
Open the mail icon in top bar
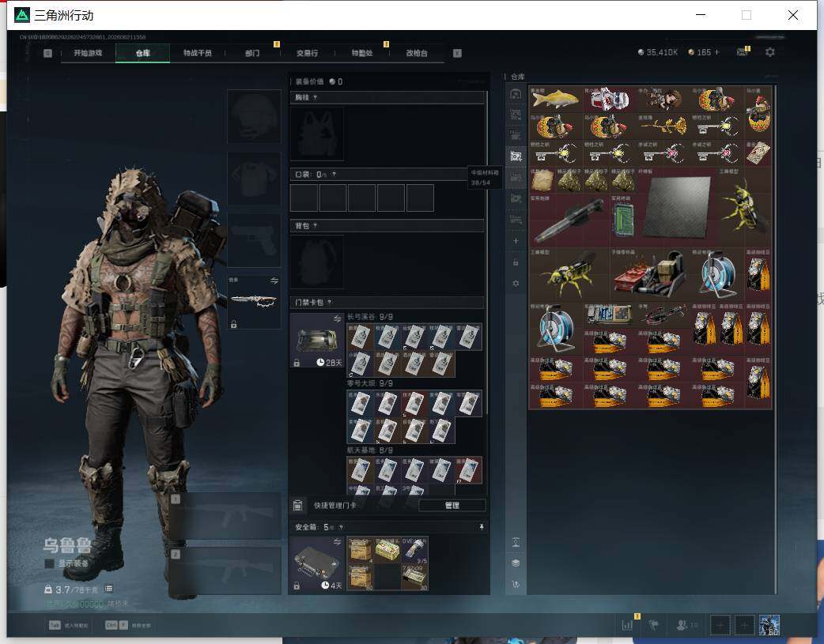coord(742,52)
